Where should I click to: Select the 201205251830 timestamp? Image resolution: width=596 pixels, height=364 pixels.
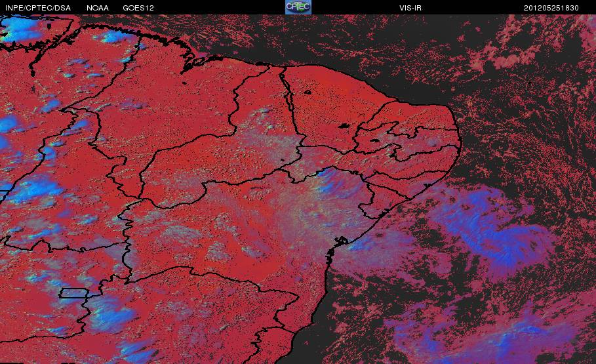tap(551, 8)
